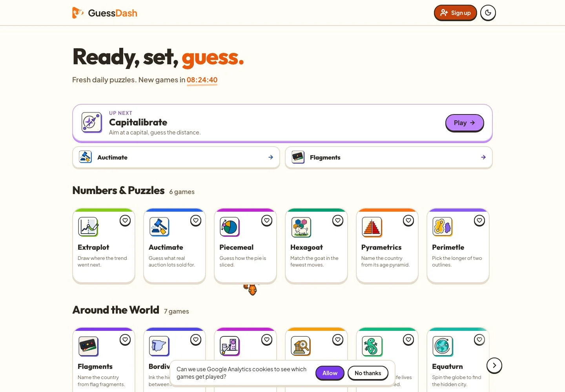Select the Piecemeal pie chart icon

click(230, 227)
